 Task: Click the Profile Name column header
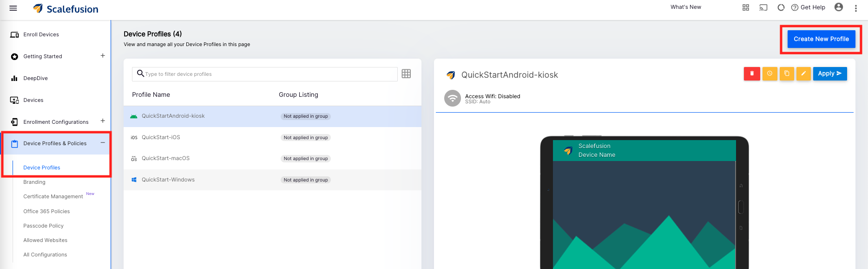pos(151,94)
